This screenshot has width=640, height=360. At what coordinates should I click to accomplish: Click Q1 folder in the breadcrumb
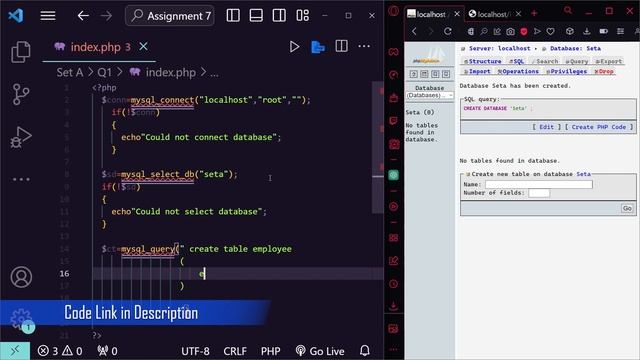(x=104, y=73)
